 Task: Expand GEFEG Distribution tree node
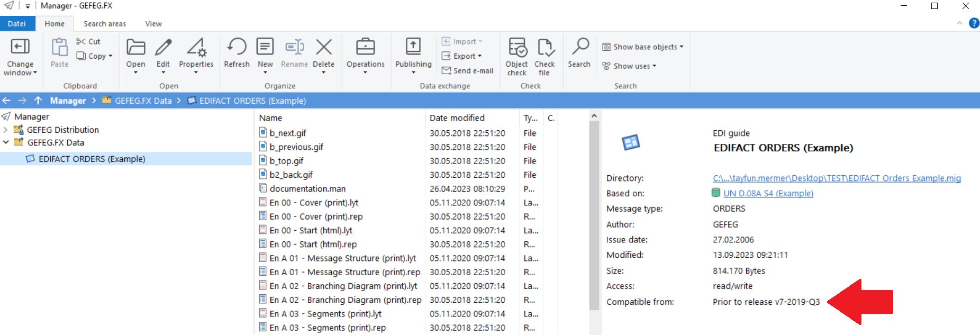[6, 130]
